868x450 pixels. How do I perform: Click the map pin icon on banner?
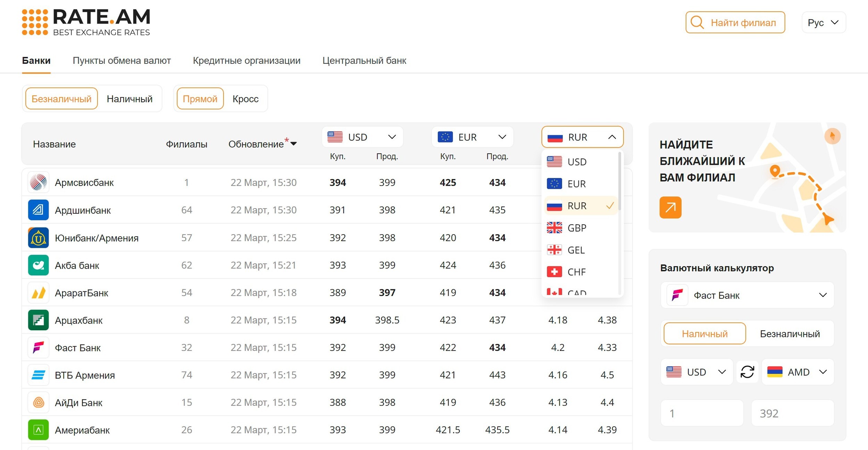click(x=775, y=171)
